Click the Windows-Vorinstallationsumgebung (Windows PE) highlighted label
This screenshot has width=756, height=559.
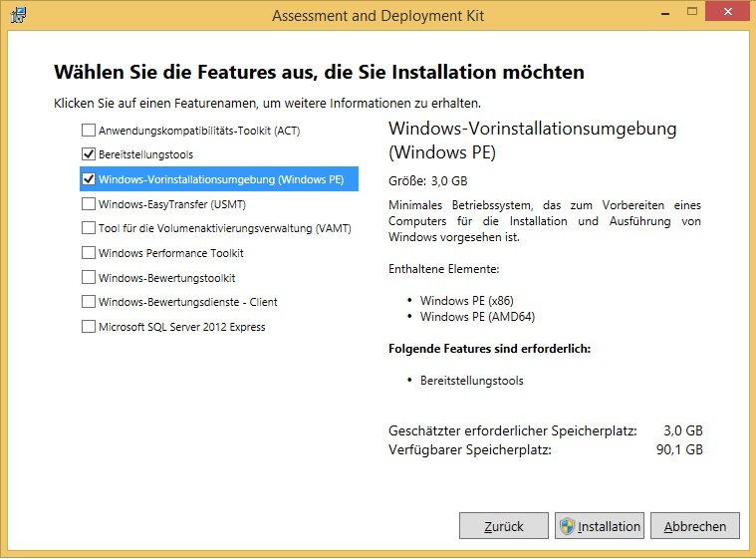(221, 179)
